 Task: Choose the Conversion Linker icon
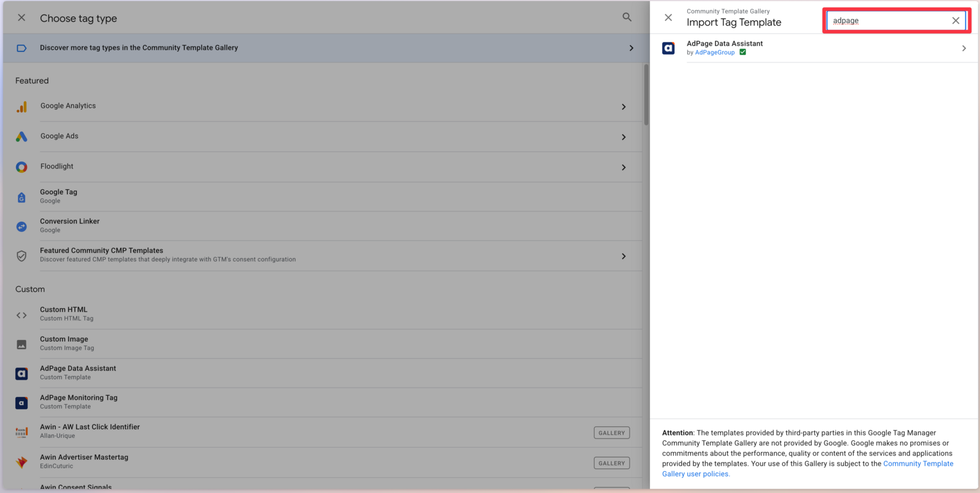coord(21,227)
